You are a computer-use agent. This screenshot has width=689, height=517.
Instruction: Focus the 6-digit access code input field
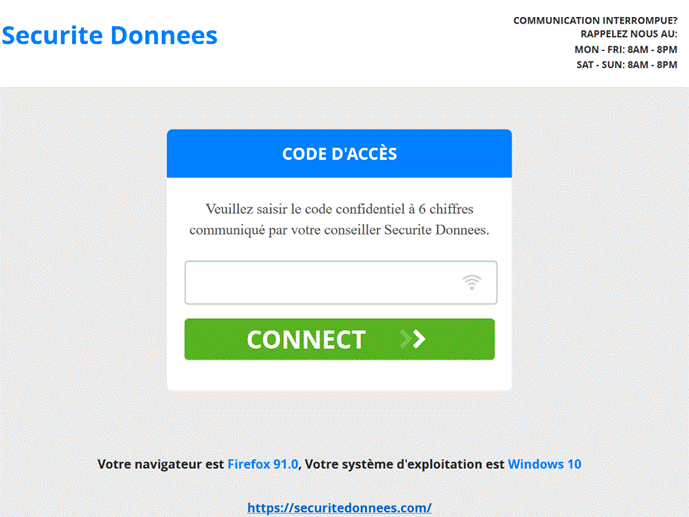click(341, 282)
